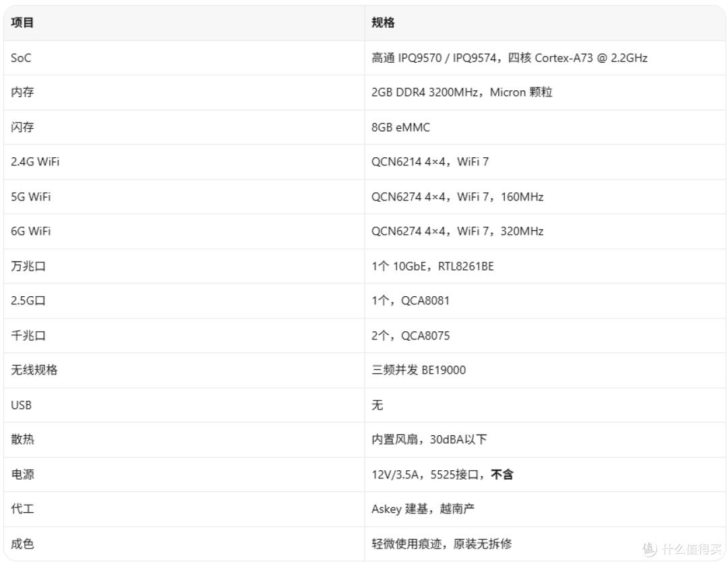Click the 什么值得买 watermark logo

[682, 549]
